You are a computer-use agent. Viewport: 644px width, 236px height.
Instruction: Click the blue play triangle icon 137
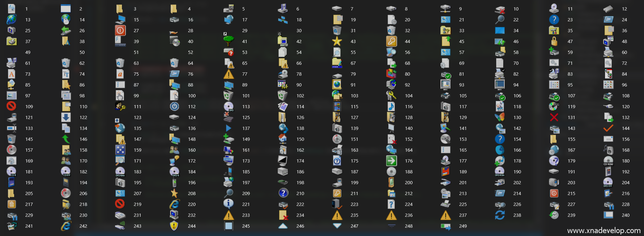[x=229, y=128]
